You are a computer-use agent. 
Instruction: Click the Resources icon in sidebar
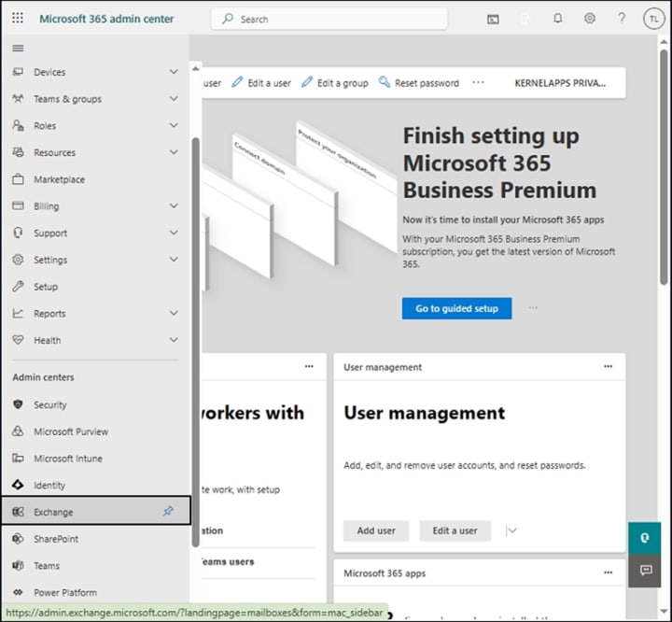click(18, 152)
